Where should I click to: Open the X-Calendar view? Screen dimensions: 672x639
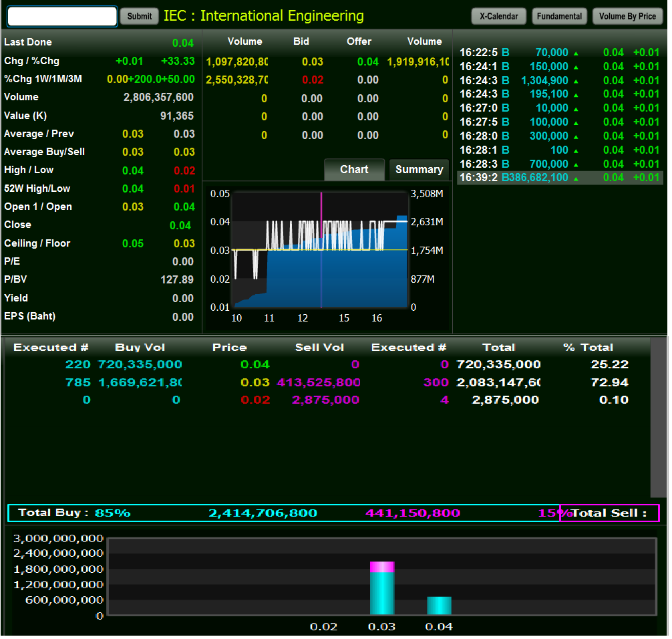498,16
